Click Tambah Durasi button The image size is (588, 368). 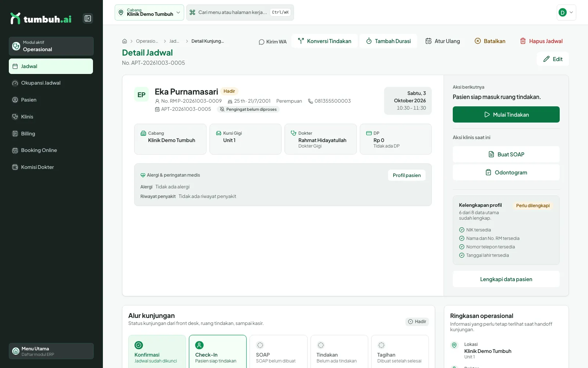(x=388, y=41)
